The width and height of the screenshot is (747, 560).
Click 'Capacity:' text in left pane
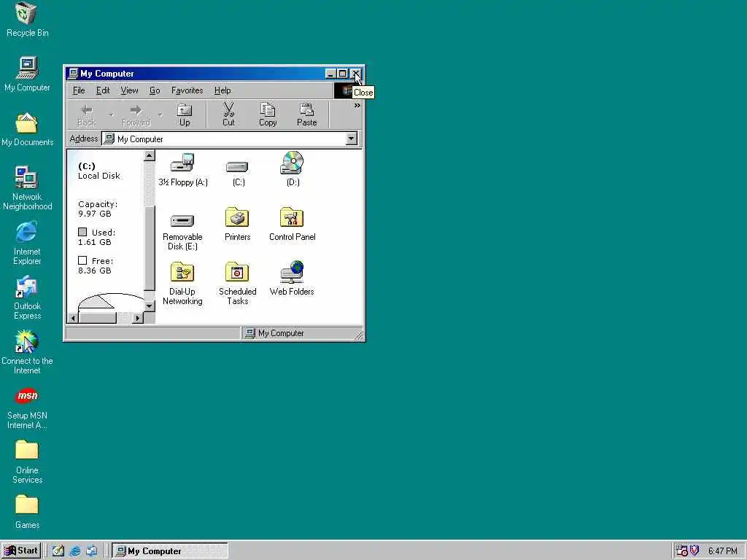pos(98,204)
